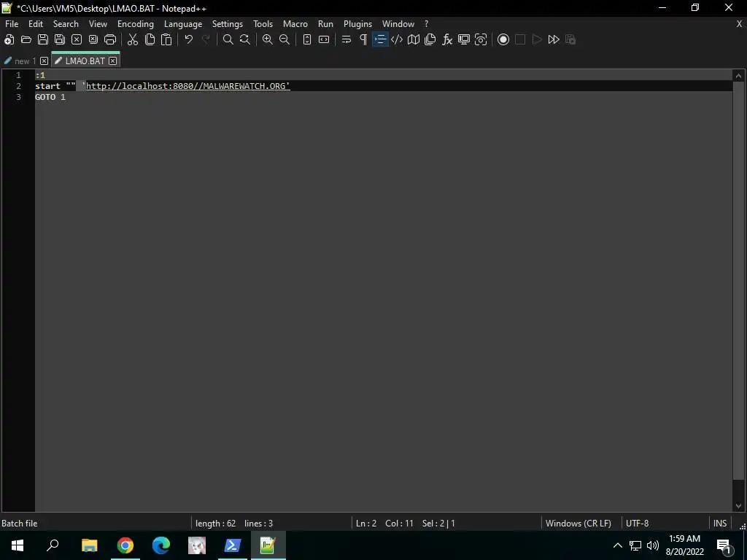Open the File menu
Viewport: 747px width, 560px height.
point(12,24)
